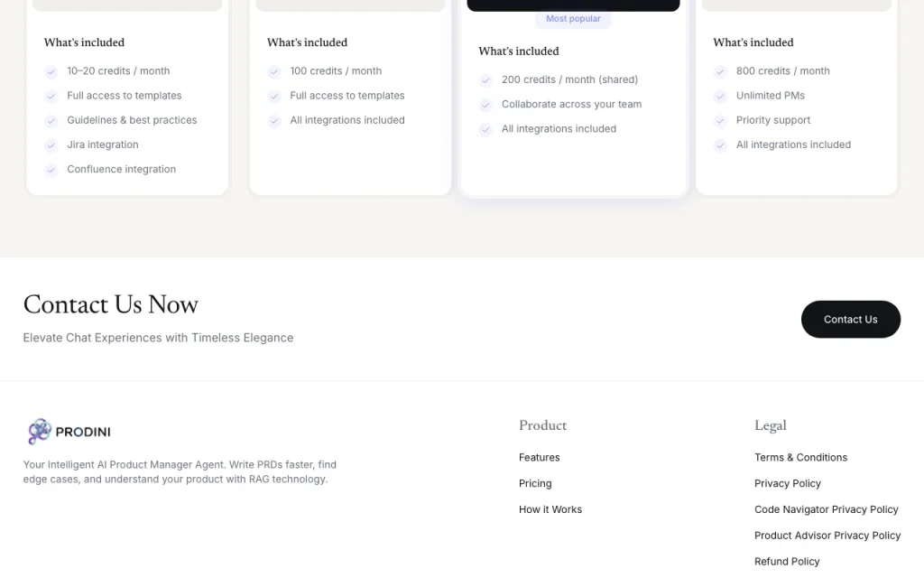The image size is (924, 578).
Task: Select the checkmark next to "Priority support"
Action: pyautogui.click(x=720, y=121)
